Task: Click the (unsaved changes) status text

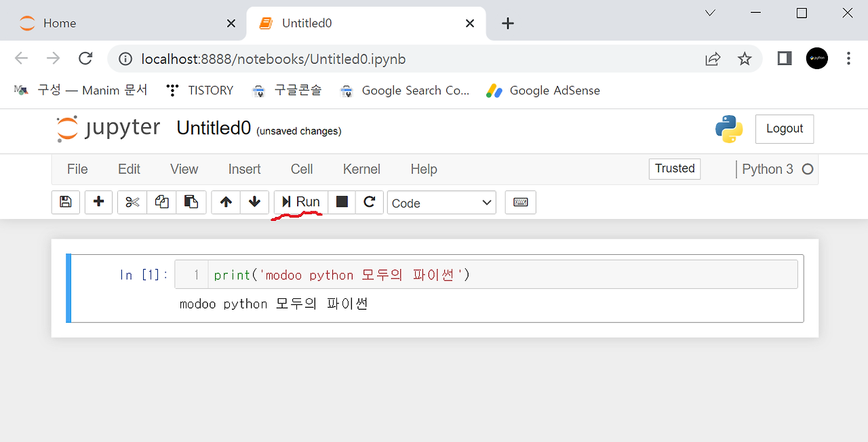Action: click(x=299, y=131)
